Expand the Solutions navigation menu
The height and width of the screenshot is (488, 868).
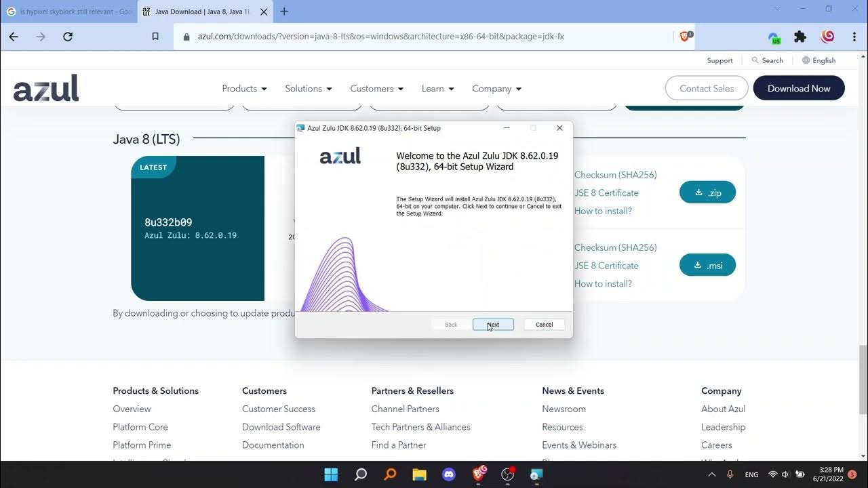point(309,89)
